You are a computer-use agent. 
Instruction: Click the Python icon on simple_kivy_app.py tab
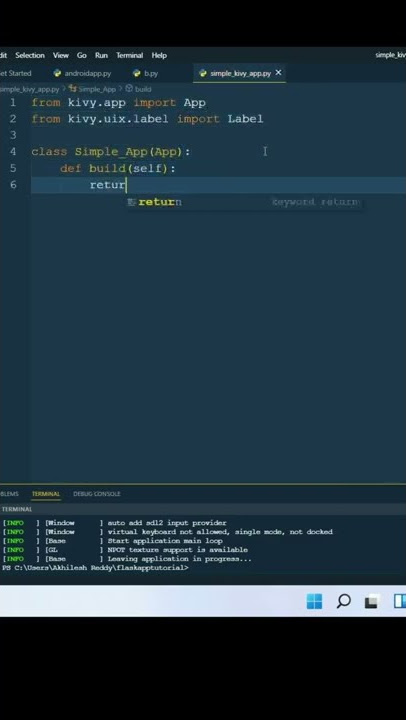pyautogui.click(x=203, y=73)
